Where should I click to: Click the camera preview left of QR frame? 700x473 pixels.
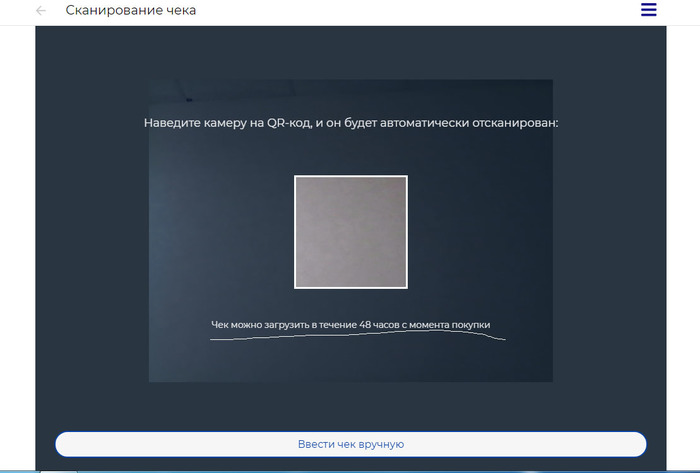(220, 232)
